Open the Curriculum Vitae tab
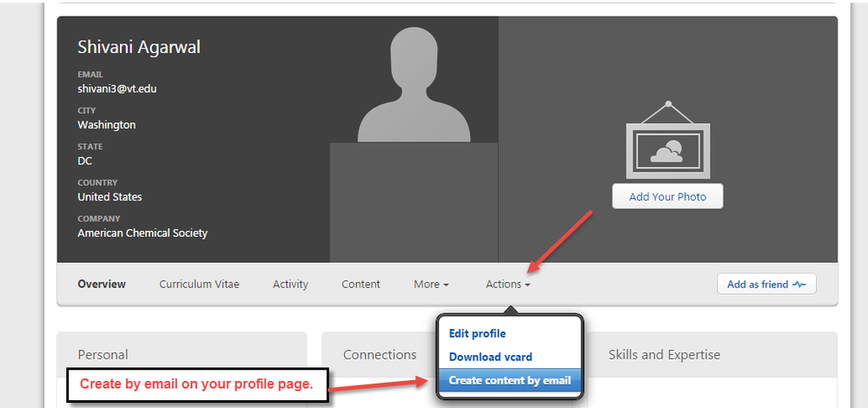The height and width of the screenshot is (408, 868). [199, 284]
